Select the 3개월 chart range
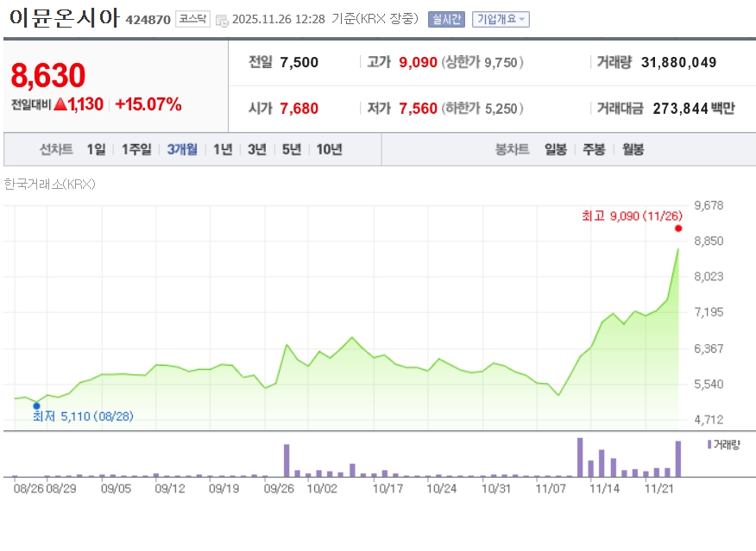Viewport: 756px width, 551px height. [x=182, y=149]
